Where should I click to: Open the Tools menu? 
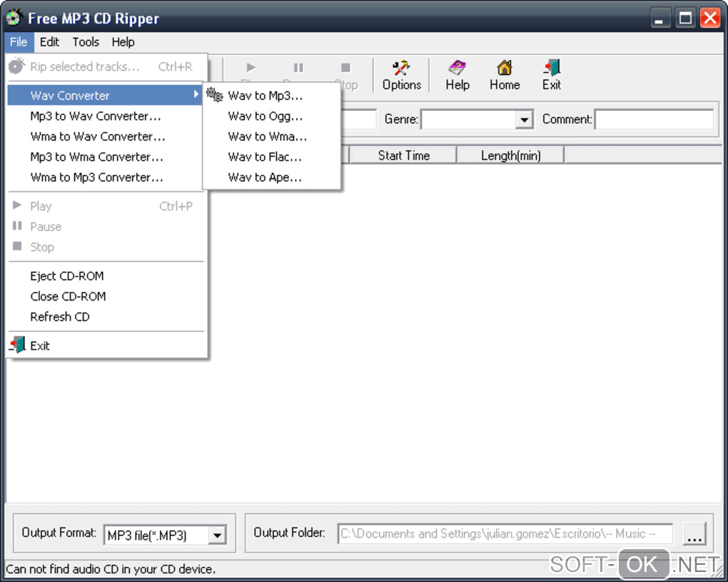click(86, 42)
